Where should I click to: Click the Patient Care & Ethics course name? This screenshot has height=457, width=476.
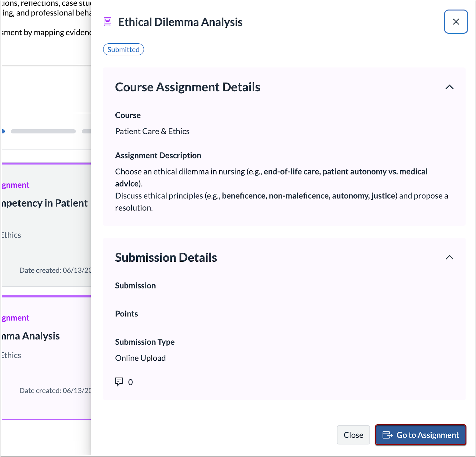point(152,131)
